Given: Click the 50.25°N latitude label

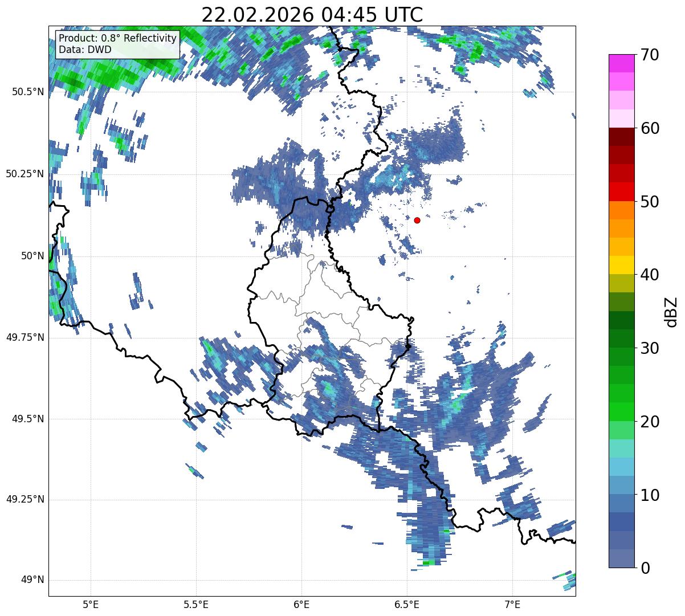Looking at the screenshot, I should pos(25,174).
